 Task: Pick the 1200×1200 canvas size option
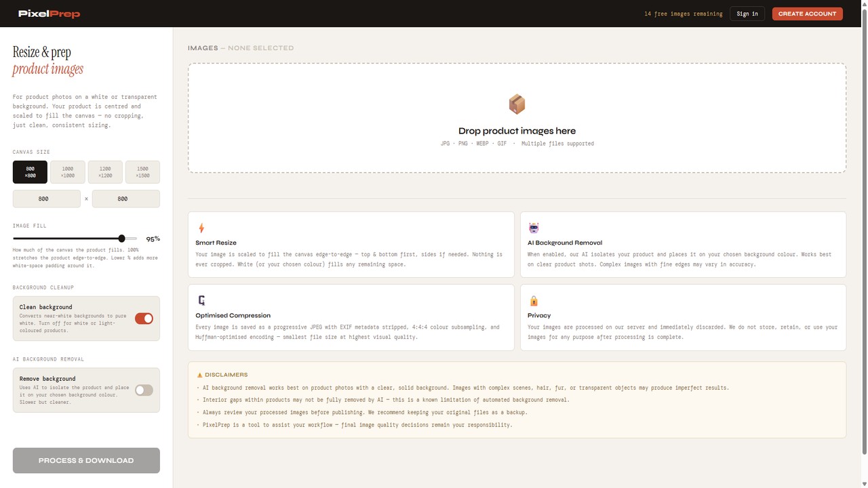pyautogui.click(x=105, y=172)
